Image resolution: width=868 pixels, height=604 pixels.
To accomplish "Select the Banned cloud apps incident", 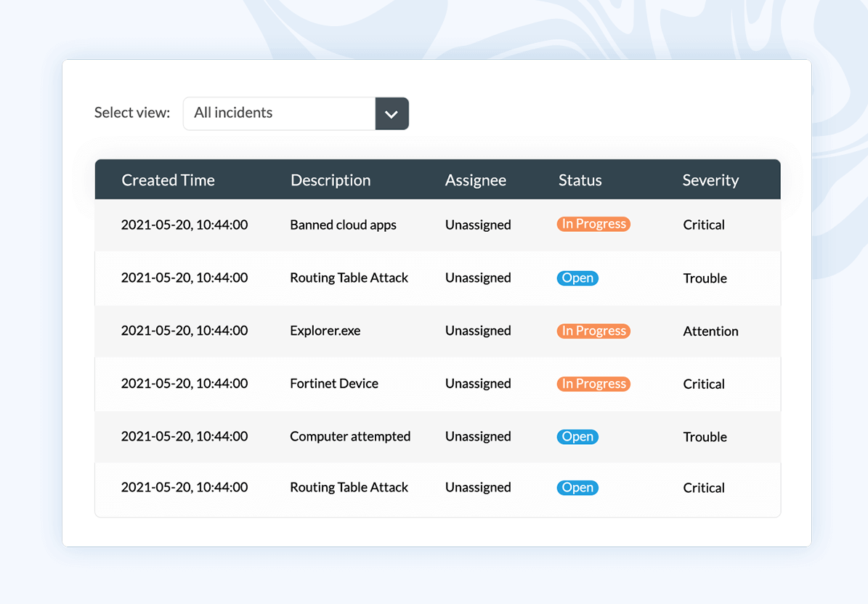I will click(344, 225).
